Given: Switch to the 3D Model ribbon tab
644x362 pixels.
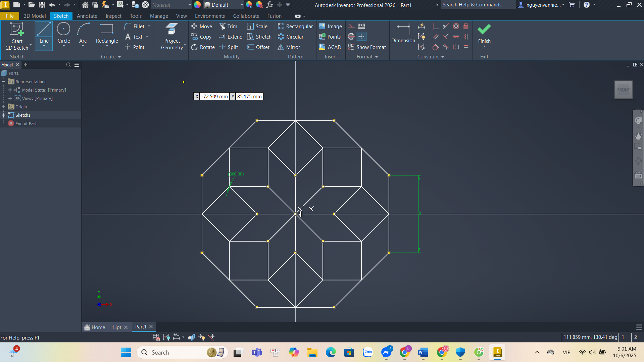Looking at the screenshot, I should [x=35, y=16].
